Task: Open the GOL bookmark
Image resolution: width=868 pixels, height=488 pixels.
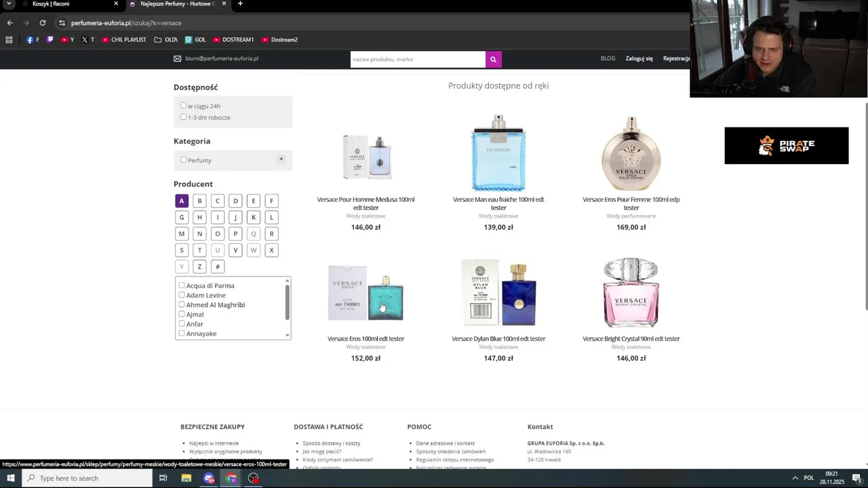Action: click(195, 40)
